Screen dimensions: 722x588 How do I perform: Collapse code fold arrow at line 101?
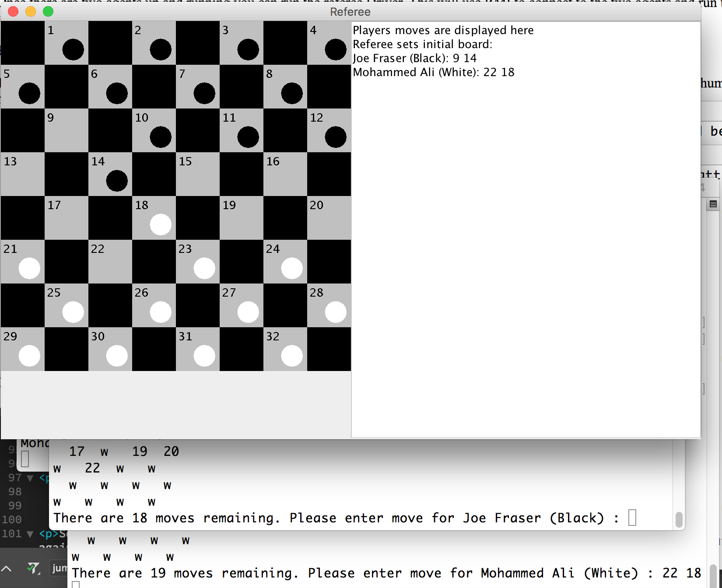coord(30,534)
